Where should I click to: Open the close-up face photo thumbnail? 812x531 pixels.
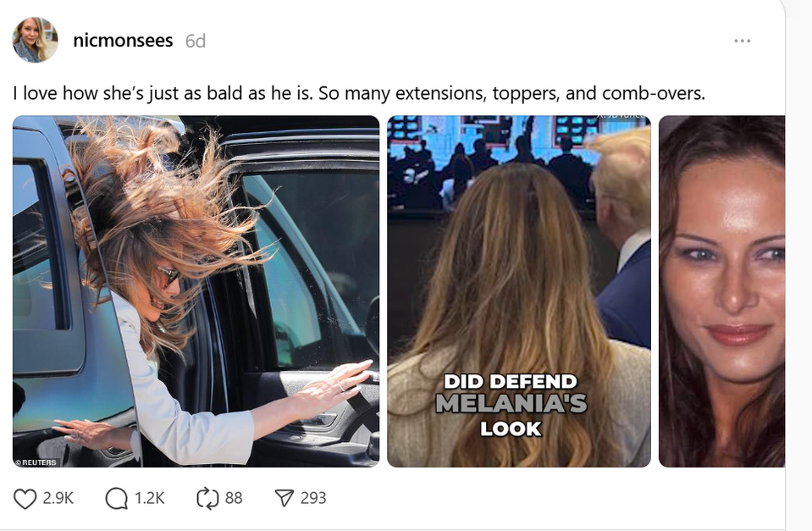(721, 291)
